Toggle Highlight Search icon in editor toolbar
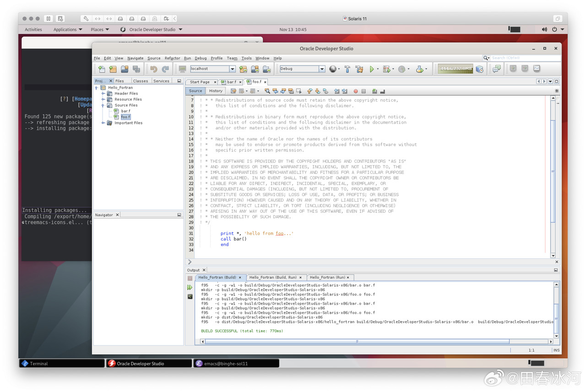Viewport: 586px width, 392px height. tap(291, 91)
